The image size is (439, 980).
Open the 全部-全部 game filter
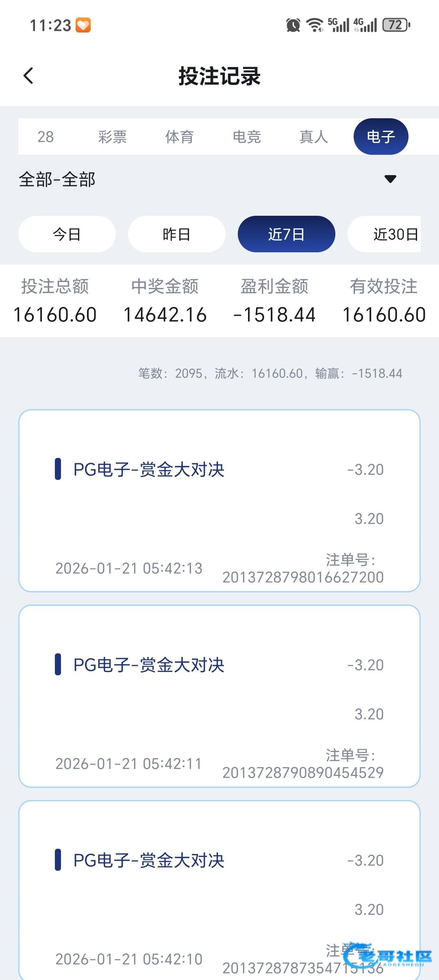(57, 179)
